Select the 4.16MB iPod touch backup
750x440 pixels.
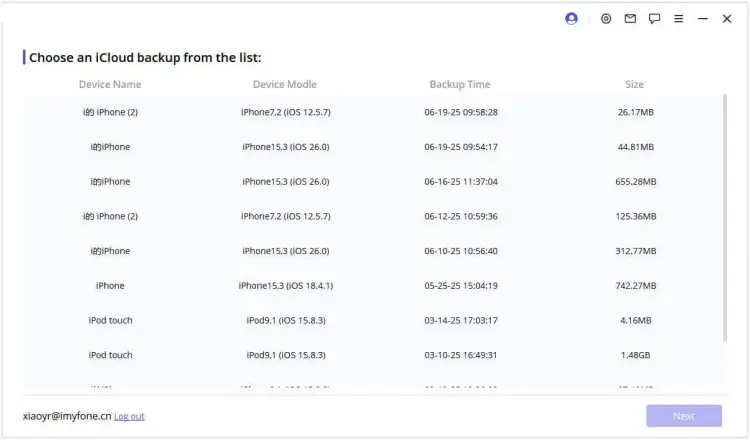[374, 320]
